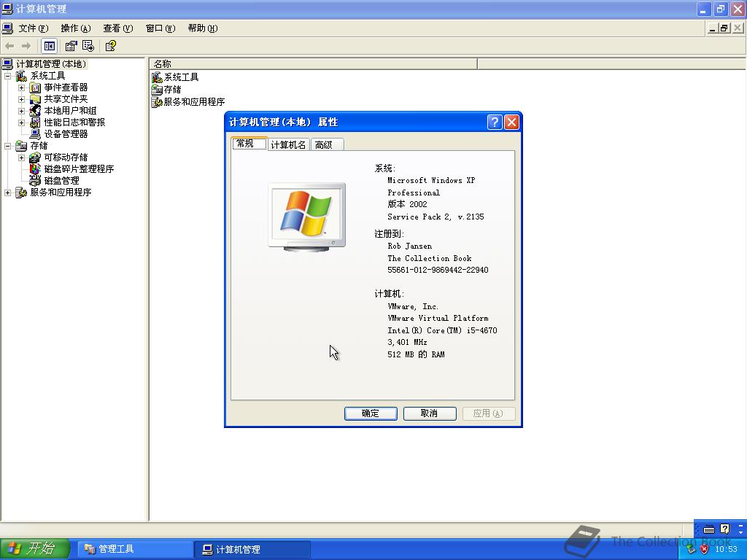This screenshot has width=747, height=560.
Task: Expand the 共享文件夹 tree node
Action: point(21,99)
